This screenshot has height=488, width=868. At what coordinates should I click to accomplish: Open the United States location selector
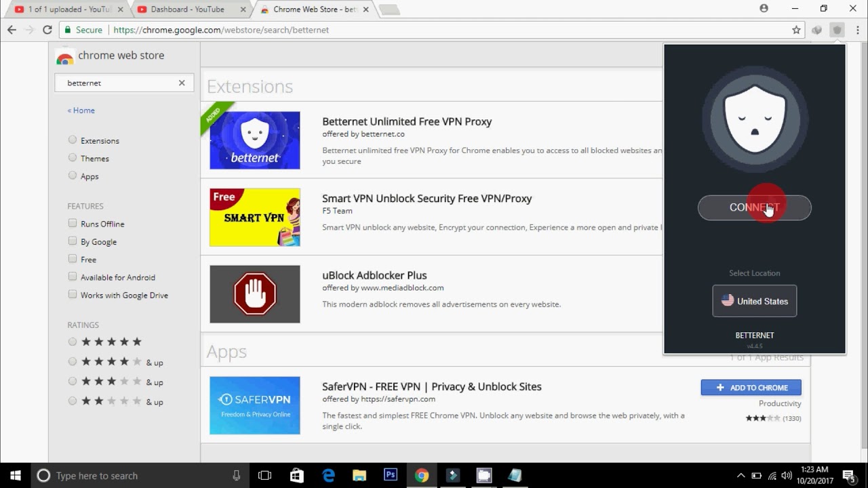(755, 301)
